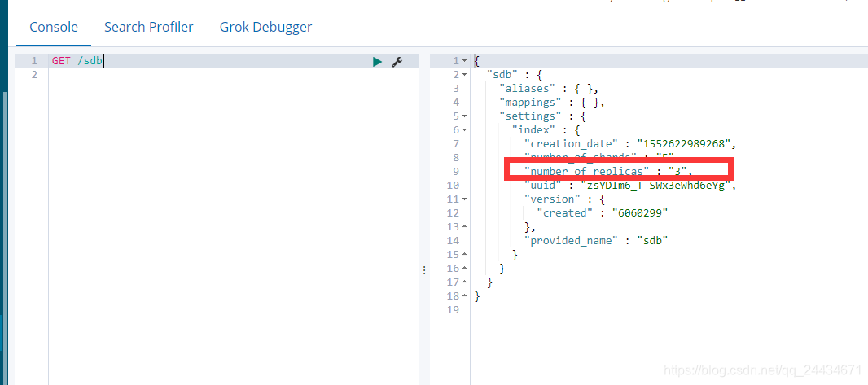
Task: Place cursor on empty editor line 2
Action: coord(233,75)
